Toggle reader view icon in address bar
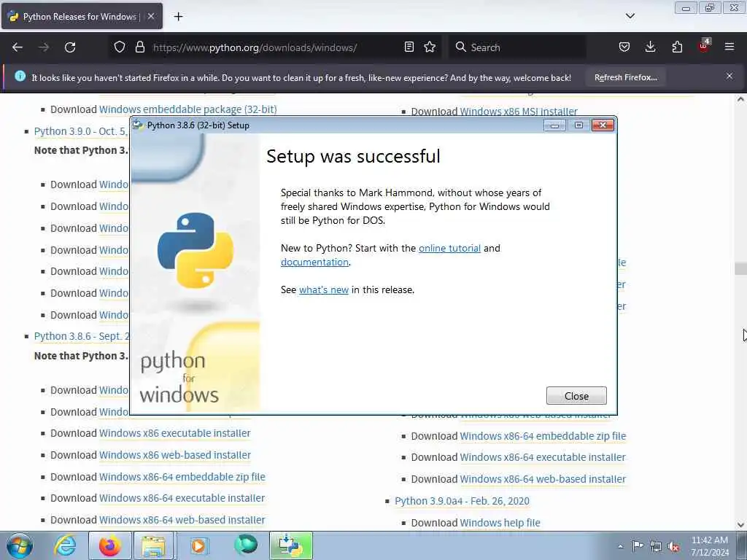This screenshot has height=560, width=747. tap(409, 47)
